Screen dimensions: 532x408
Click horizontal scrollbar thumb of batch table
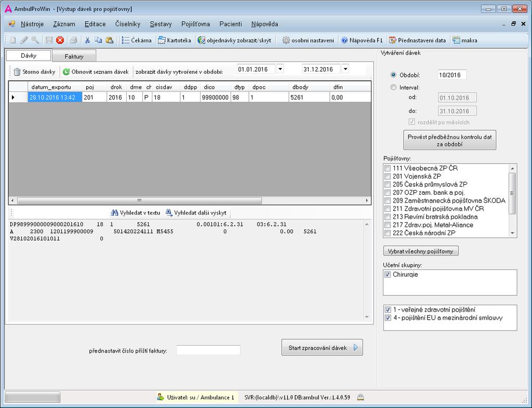(x=139, y=200)
